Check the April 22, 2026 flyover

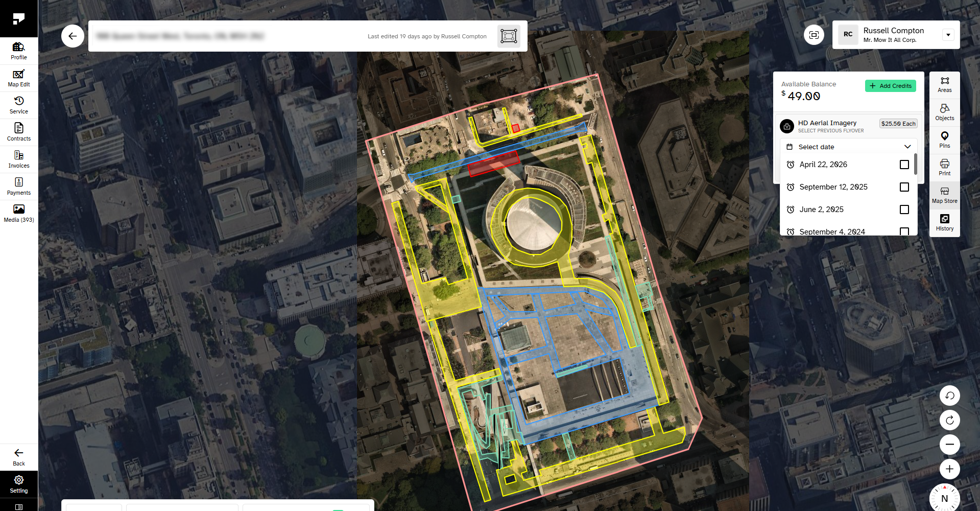pos(904,165)
